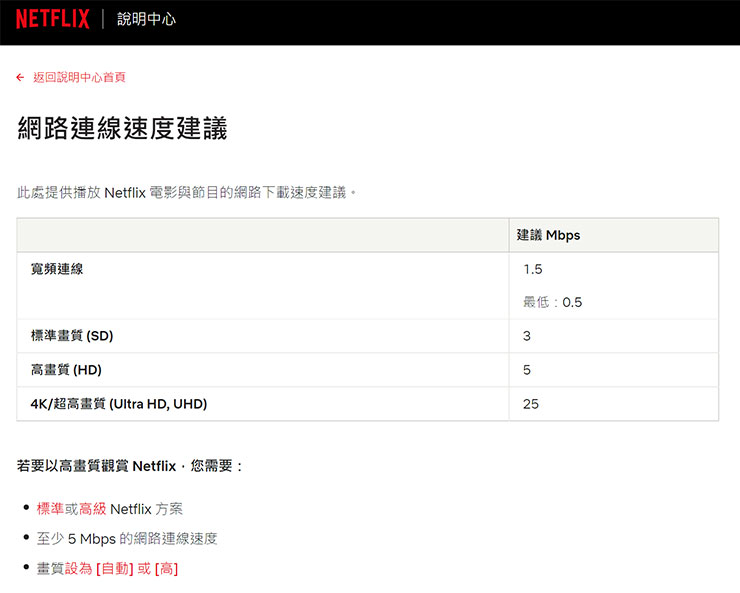Click the bullet 至少 5 Mbps 的網路連線速度
This screenshot has width=740, height=593.
(x=127, y=539)
